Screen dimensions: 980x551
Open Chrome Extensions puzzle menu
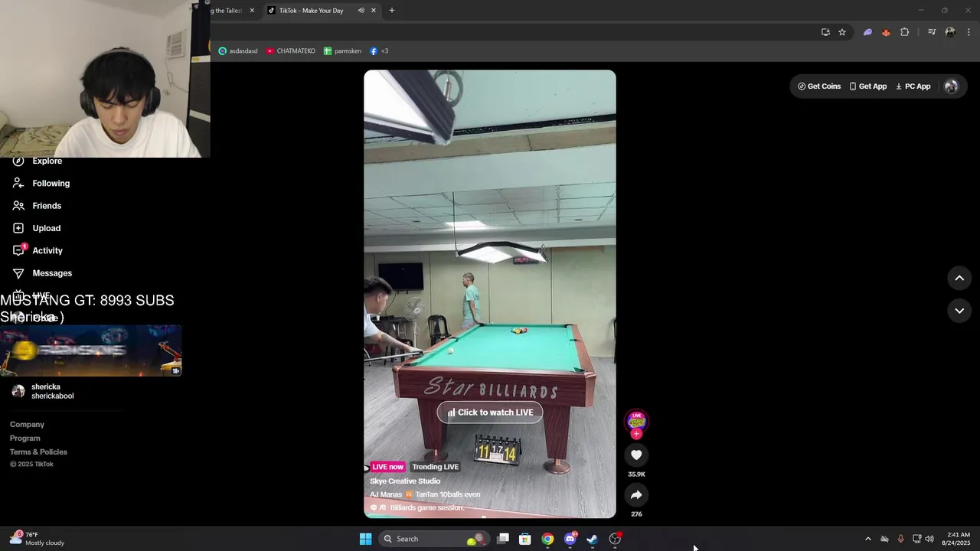click(904, 32)
